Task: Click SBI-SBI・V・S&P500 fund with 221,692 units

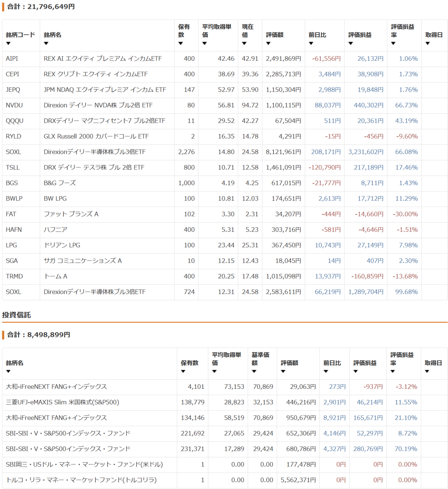Action: (68, 433)
